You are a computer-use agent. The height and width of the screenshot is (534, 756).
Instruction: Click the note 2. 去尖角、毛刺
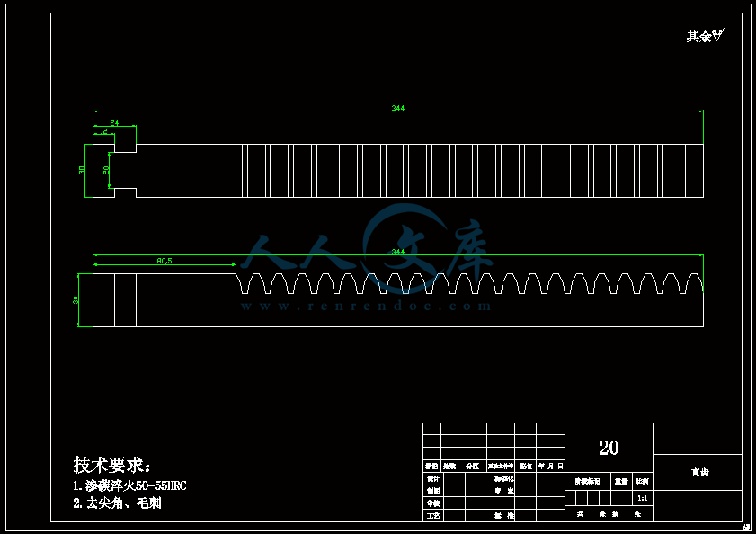[x=117, y=503]
